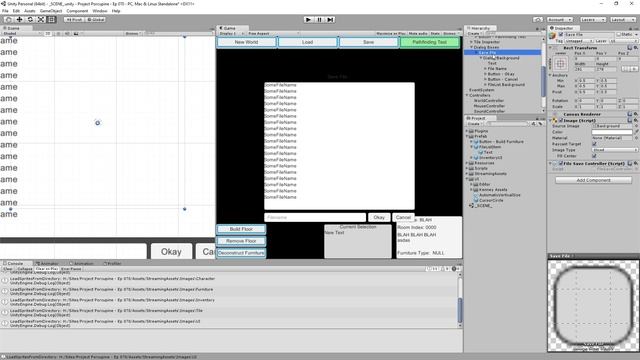
Task: Open the Layers dropdown in toolbar
Action: (x=592, y=20)
